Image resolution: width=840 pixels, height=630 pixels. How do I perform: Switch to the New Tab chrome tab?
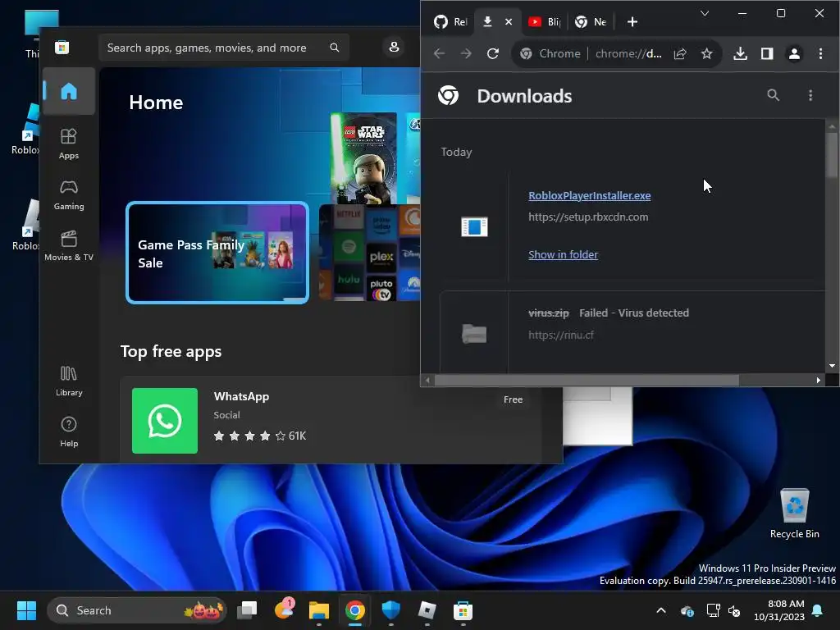tap(591, 22)
